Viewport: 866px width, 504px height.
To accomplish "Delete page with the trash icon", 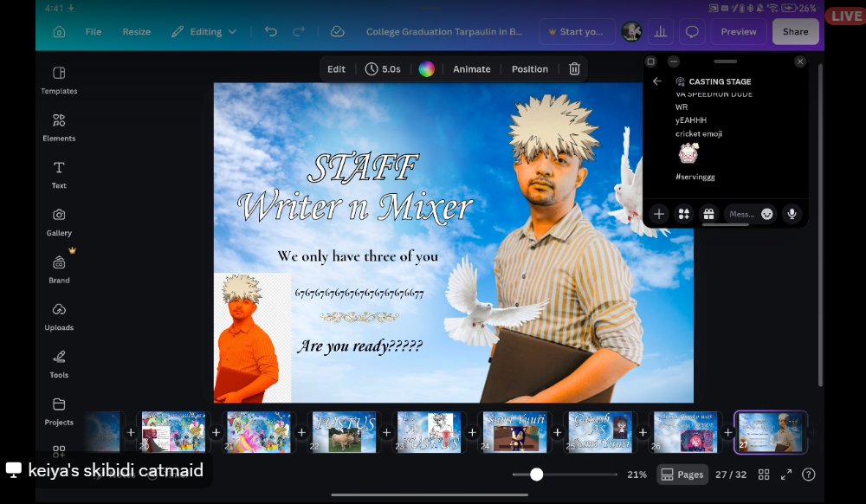I will [x=574, y=69].
